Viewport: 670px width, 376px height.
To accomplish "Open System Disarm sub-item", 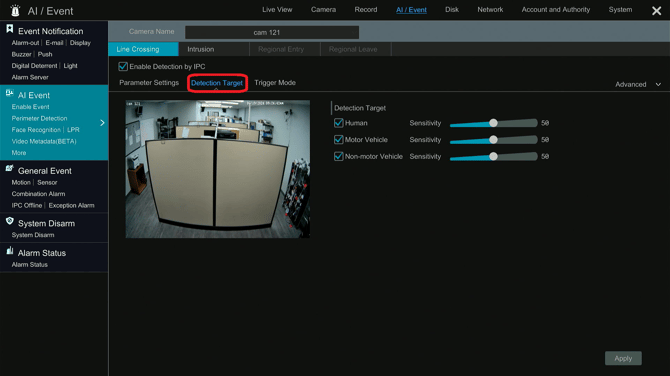I will (33, 235).
